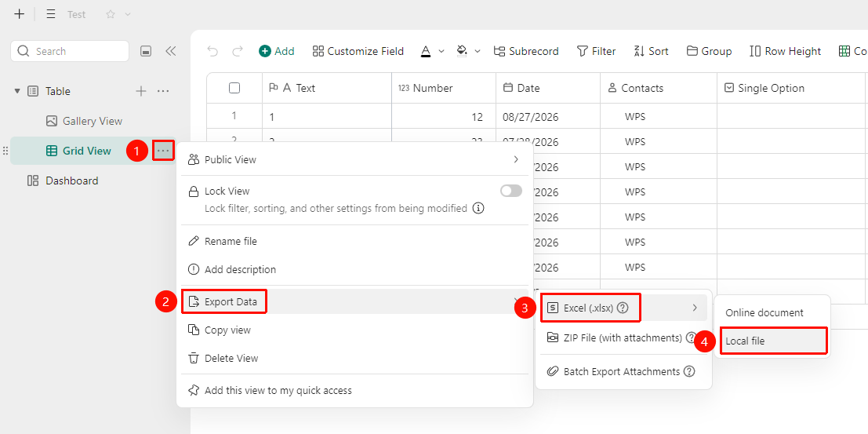This screenshot has width=868, height=434.
Task: Click the Lock View info icon
Action: (479, 209)
